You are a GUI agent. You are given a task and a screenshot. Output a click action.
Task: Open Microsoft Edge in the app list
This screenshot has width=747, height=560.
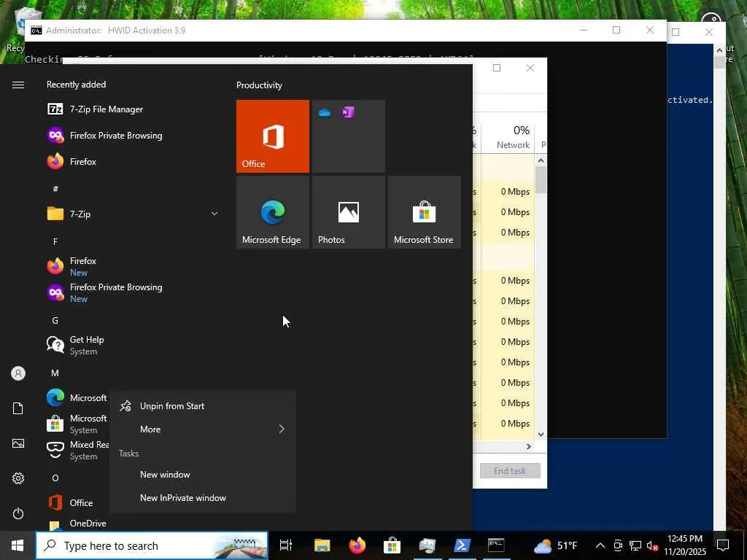click(76, 397)
